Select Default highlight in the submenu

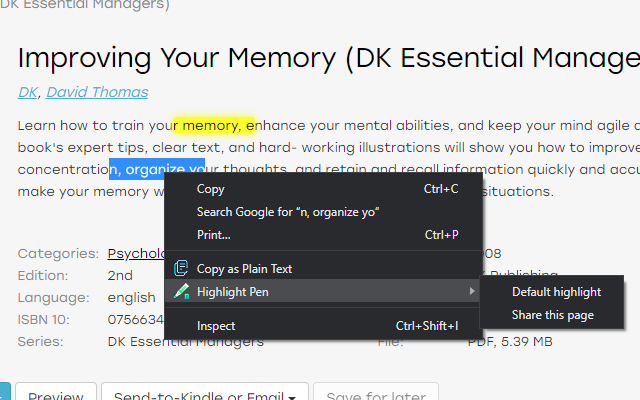click(x=556, y=292)
